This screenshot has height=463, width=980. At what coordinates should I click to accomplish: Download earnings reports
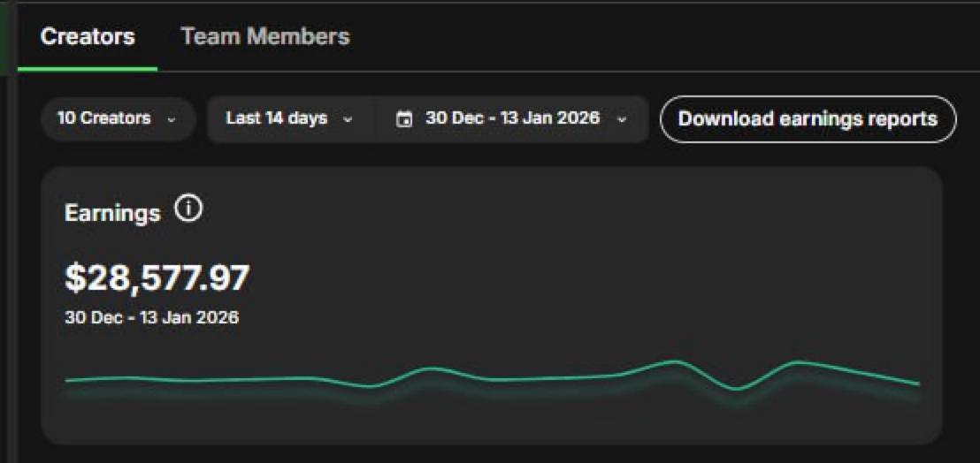click(x=808, y=118)
